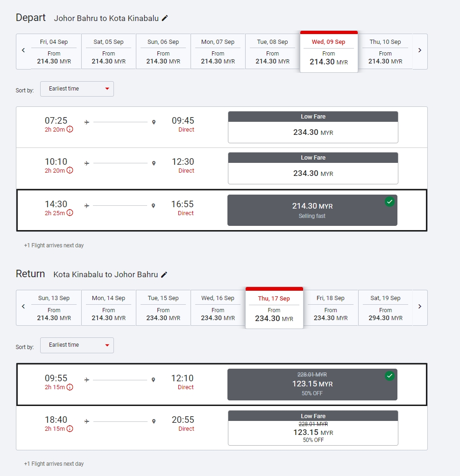
Task: Open info icon next to 10:10 flight duration
Action: (x=70, y=170)
